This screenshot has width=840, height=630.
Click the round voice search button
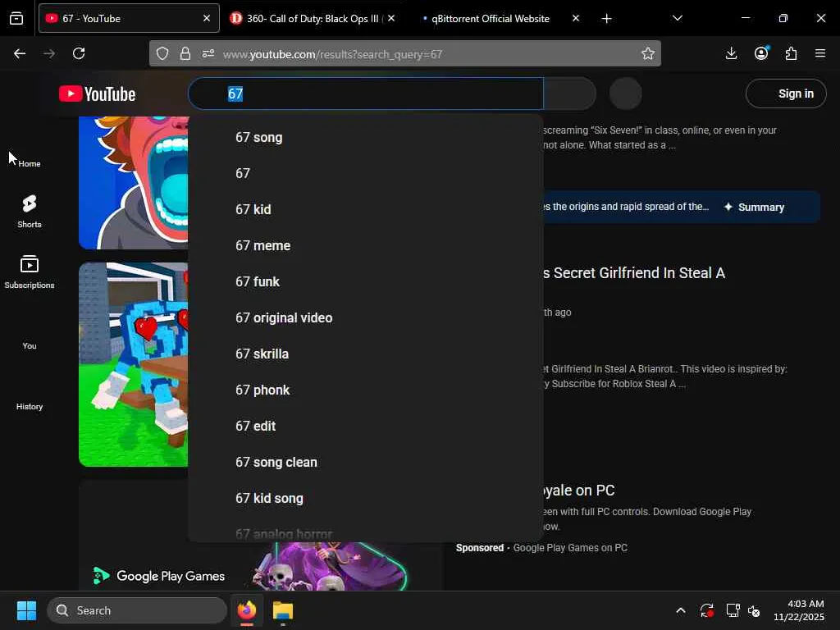[x=626, y=94]
